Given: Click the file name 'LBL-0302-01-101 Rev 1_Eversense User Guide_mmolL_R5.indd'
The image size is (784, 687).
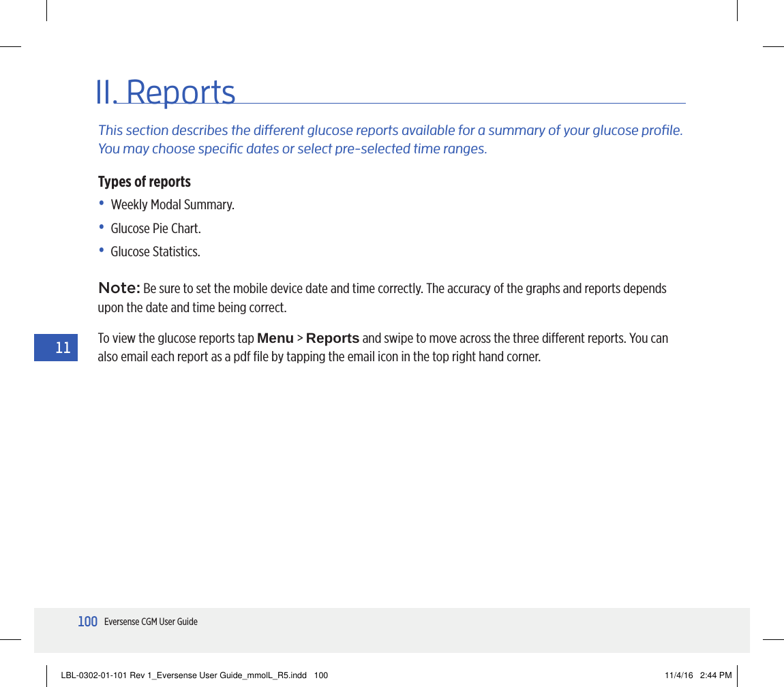Looking at the screenshot, I should tap(183, 675).
